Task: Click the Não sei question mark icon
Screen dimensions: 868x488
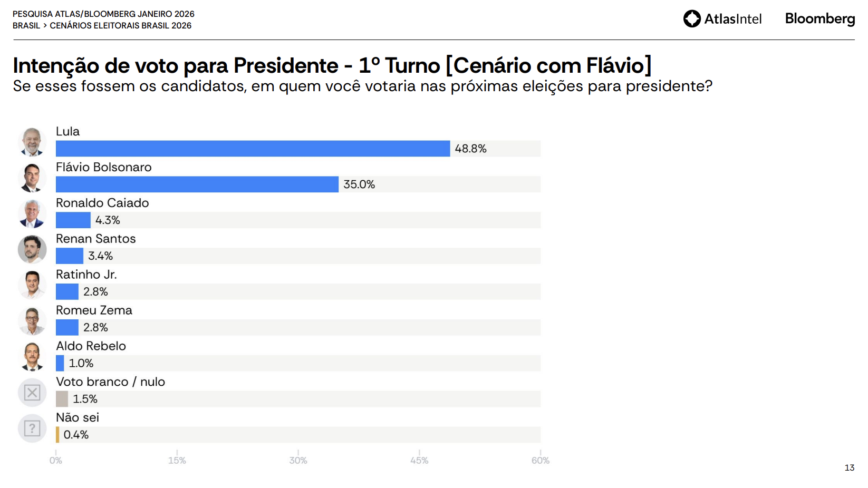Action: pyautogui.click(x=32, y=428)
